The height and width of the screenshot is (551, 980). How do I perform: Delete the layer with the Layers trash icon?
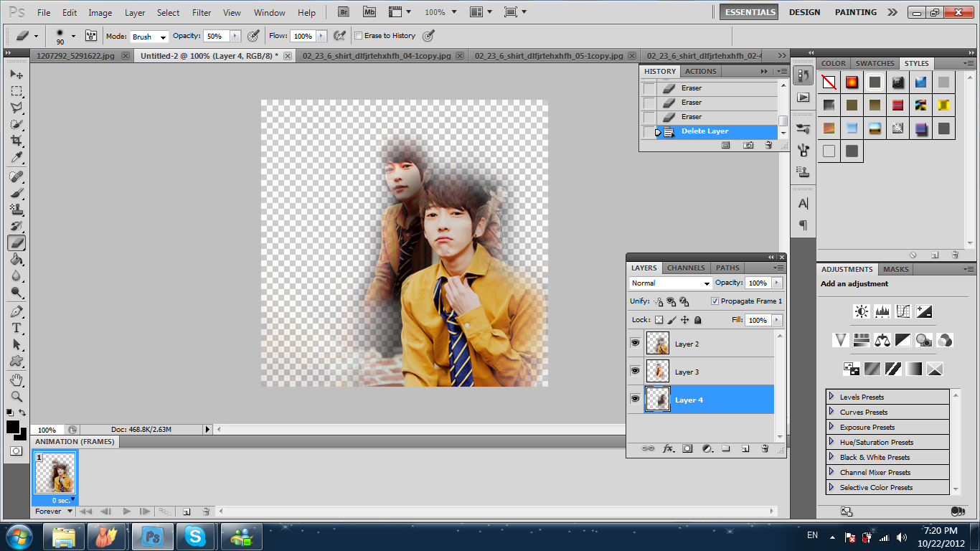[x=765, y=448]
